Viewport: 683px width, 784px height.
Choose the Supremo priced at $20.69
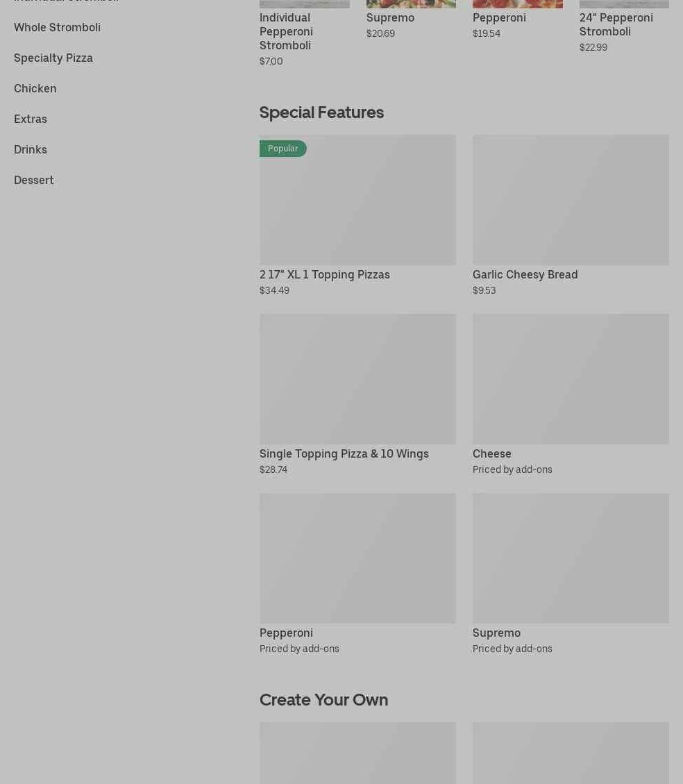tap(390, 17)
